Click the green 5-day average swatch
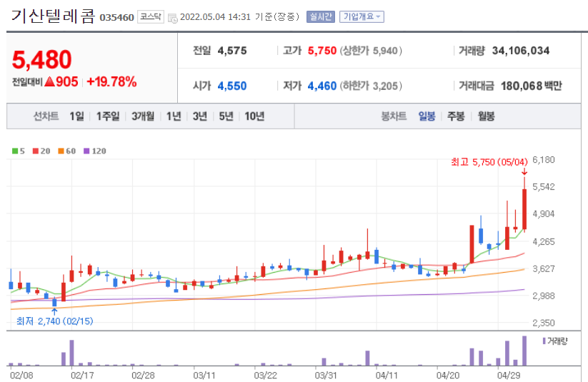Screen dimensions: 588x382 (x=15, y=151)
